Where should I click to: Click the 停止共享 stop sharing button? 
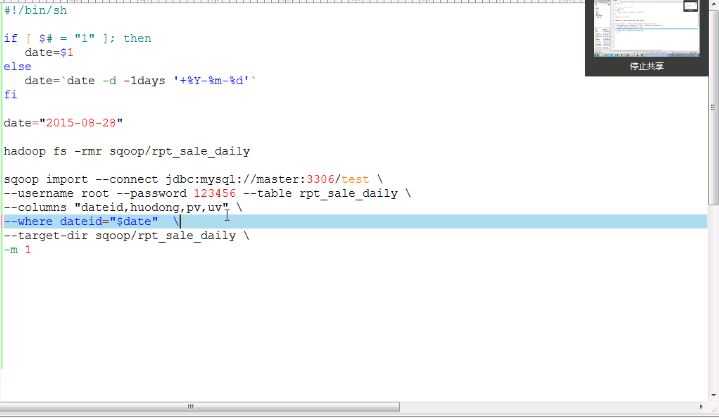[x=647, y=66]
